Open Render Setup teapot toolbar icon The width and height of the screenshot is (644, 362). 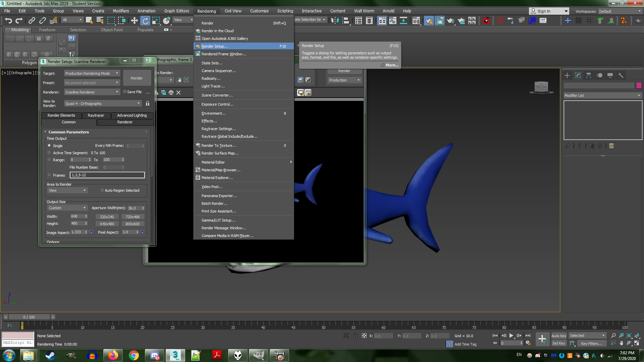(x=429, y=20)
